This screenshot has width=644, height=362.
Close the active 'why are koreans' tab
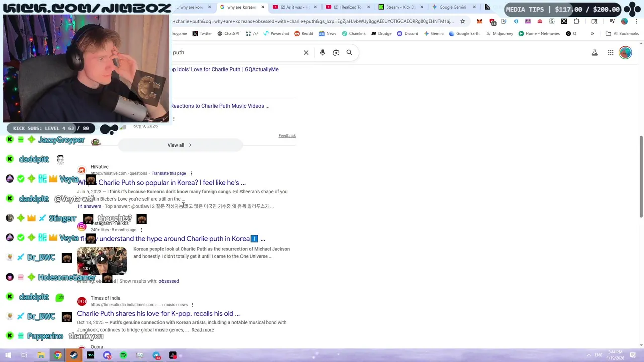point(262,7)
